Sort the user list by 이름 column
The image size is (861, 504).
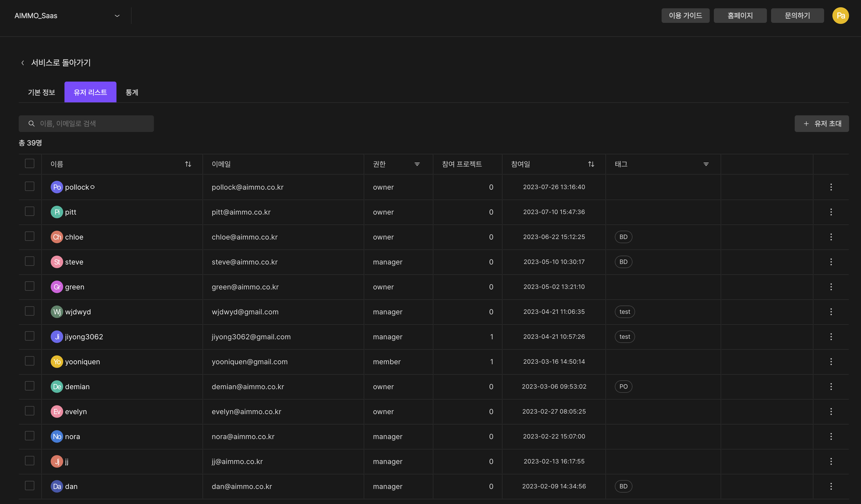188,164
